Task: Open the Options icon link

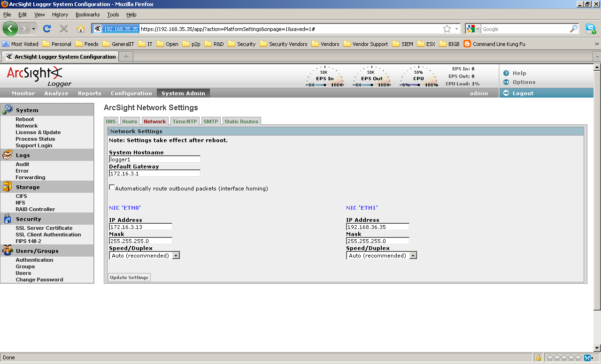Action: coord(506,82)
